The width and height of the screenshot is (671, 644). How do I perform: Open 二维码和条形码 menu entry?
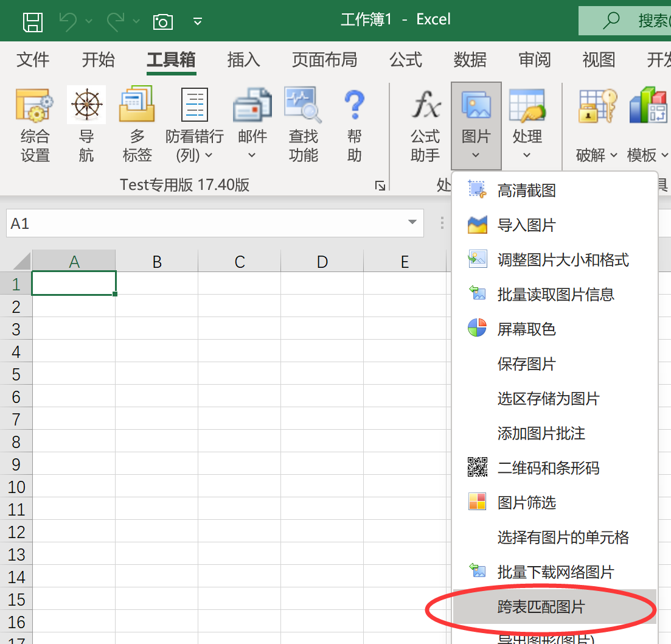point(548,468)
